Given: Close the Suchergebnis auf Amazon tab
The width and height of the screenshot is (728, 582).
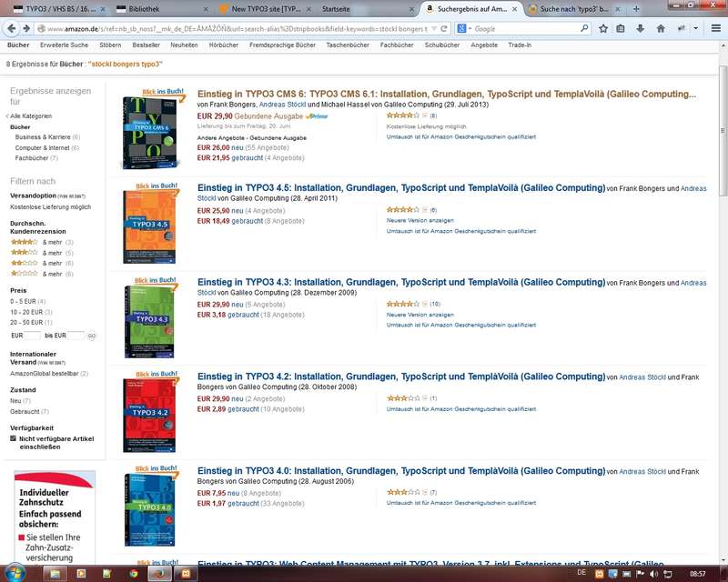Looking at the screenshot, I should click(x=514, y=9).
